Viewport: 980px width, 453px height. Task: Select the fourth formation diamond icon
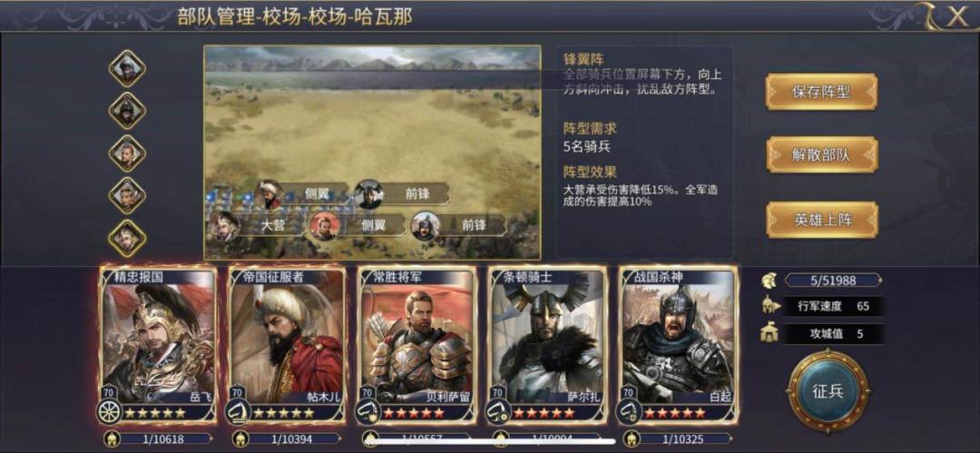[x=128, y=196]
